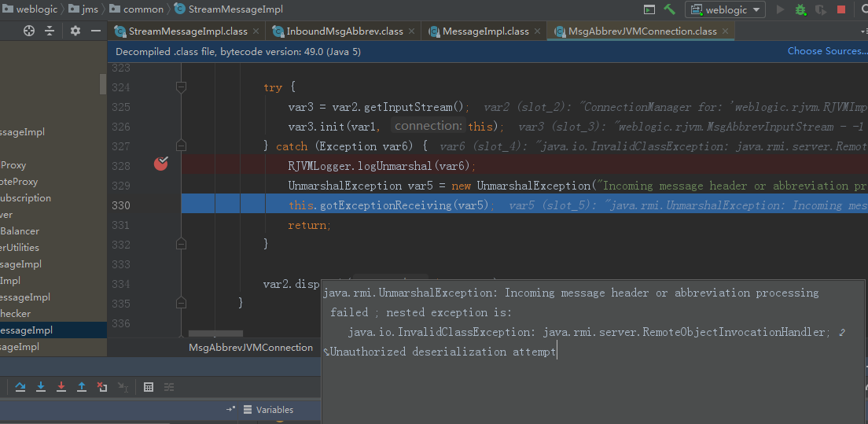Close the MessageImpl.class tab
The width and height of the screenshot is (868, 424).
(538, 31)
